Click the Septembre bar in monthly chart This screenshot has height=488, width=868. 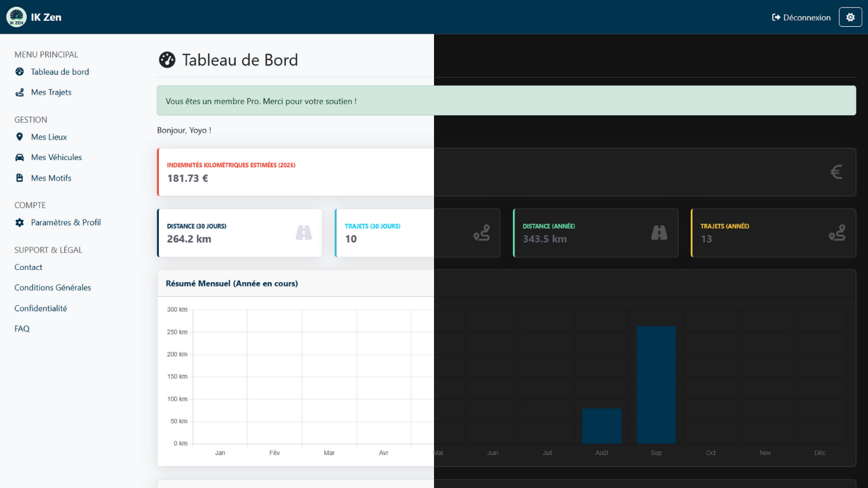tap(656, 385)
